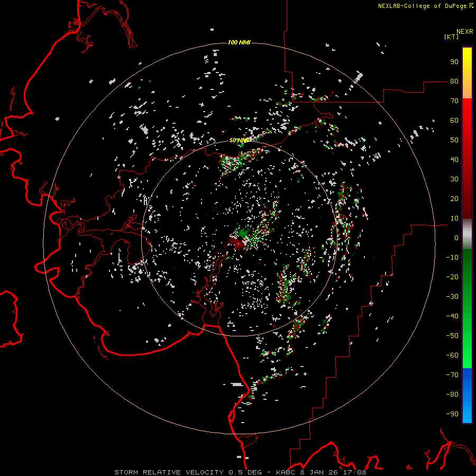This screenshot has width=476, height=476.
Task: Click the "-50" value on the velocity scale
Action: (x=452, y=336)
